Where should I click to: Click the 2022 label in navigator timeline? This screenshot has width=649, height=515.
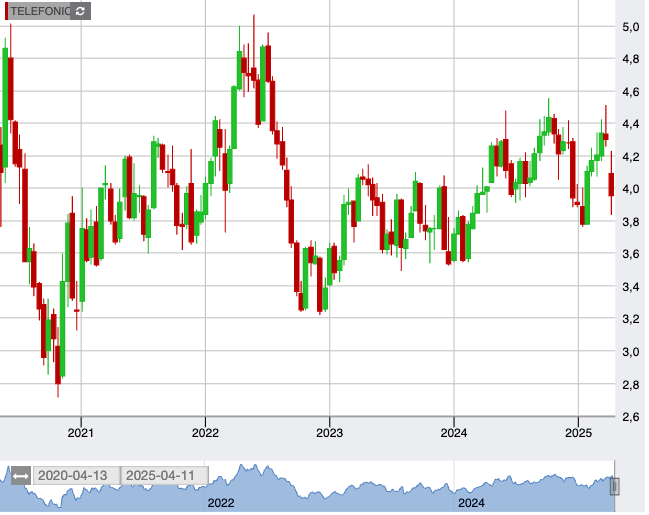tap(221, 503)
